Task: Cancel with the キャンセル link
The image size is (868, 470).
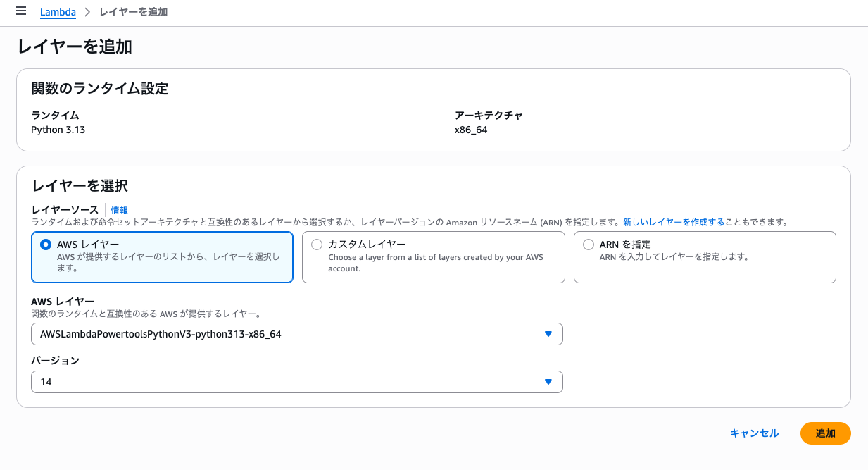Action: tap(754, 433)
